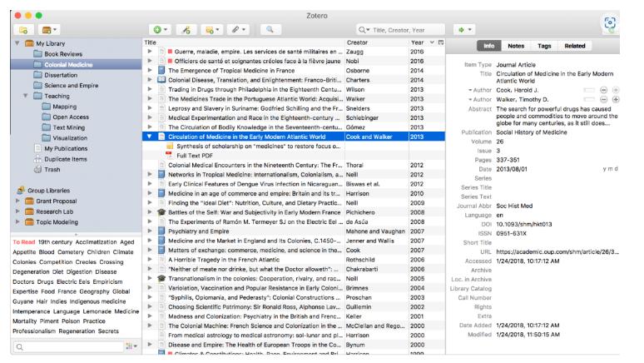Click the tag filter search box
This screenshot has width=644, height=363.
tap(68, 347)
